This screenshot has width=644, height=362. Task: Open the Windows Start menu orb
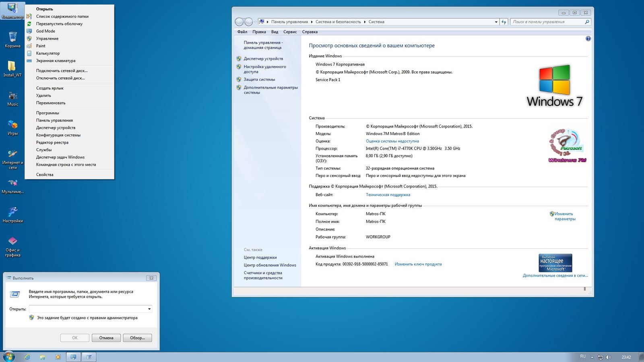point(8,356)
